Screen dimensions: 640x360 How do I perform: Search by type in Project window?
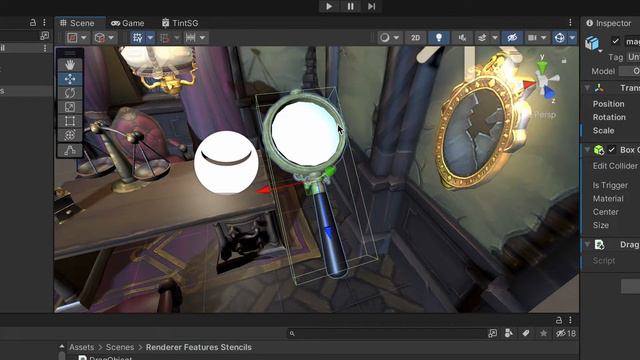pos(509,333)
